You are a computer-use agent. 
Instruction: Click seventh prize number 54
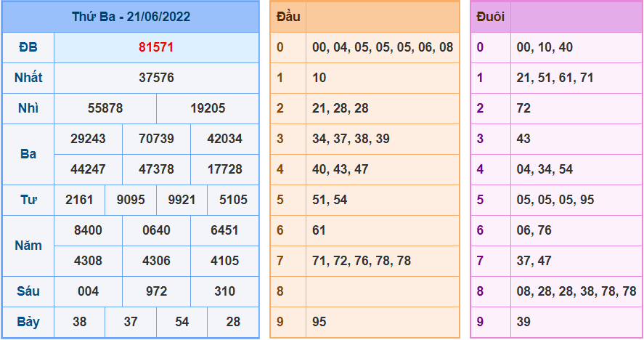point(182,322)
